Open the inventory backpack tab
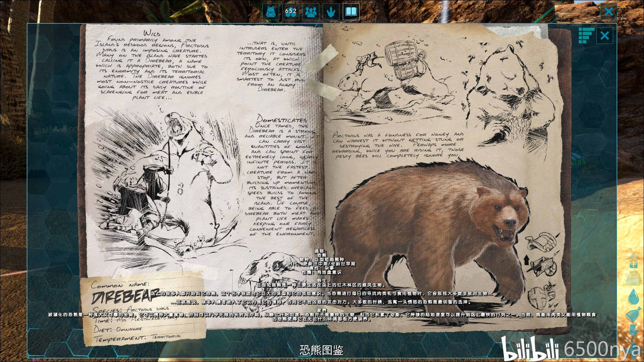Viewport: 644px width, 362px height. [270, 12]
